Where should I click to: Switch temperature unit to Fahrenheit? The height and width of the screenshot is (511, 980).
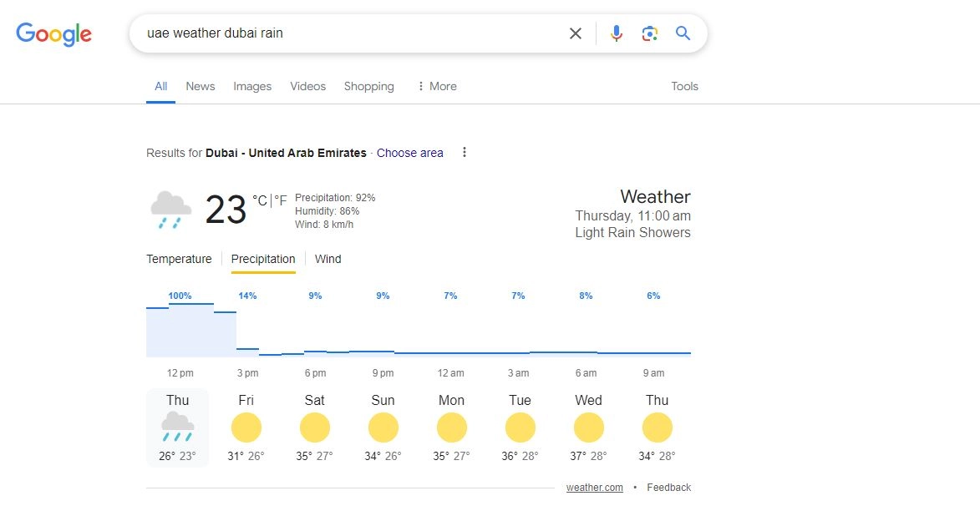281,200
